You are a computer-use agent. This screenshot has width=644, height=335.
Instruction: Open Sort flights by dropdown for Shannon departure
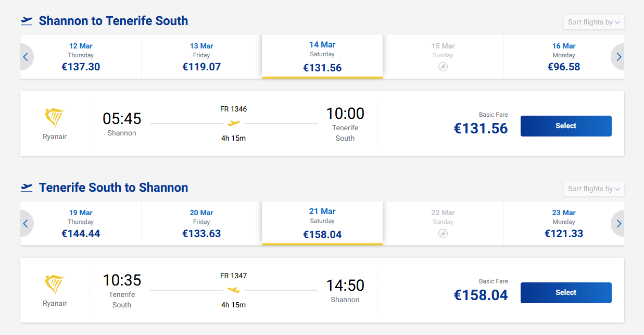[594, 22]
